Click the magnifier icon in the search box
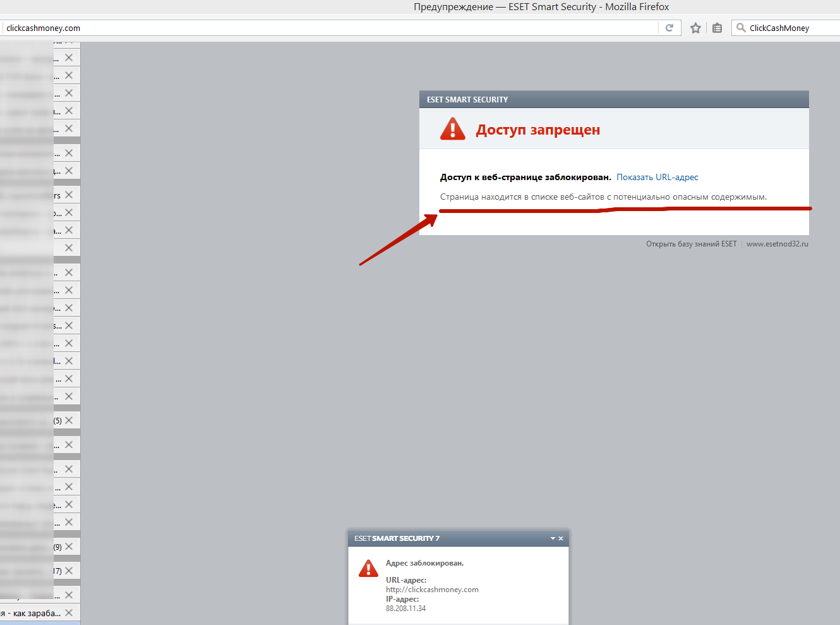840x625 pixels. point(741,28)
